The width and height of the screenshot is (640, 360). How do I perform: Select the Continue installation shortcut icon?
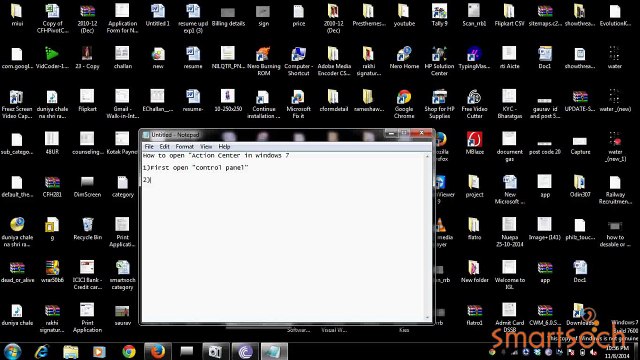[264, 104]
